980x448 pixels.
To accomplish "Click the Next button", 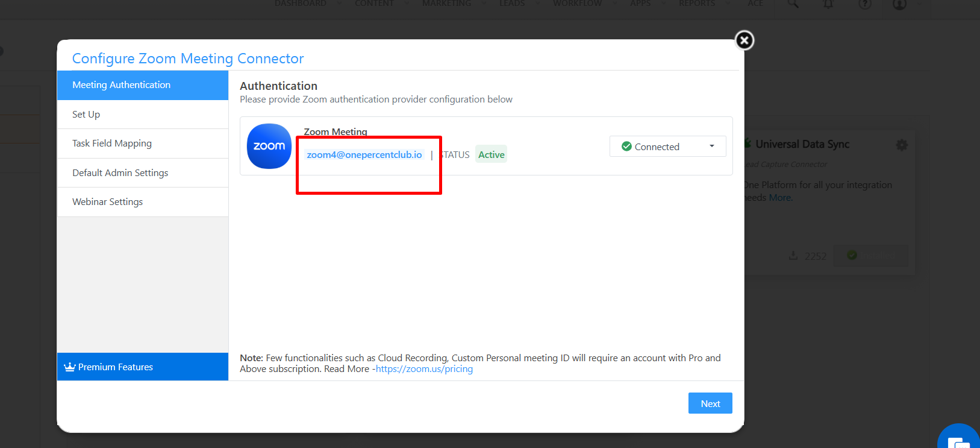I will tap(710, 403).
